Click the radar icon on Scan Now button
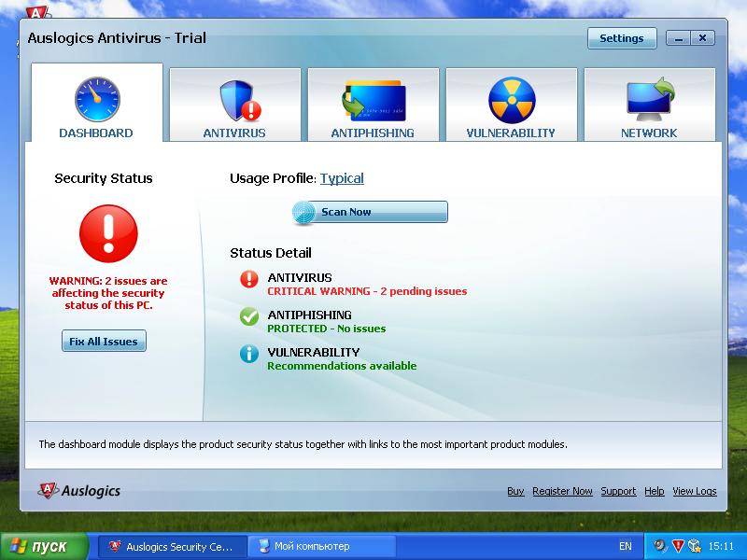This screenshot has width=747, height=560. (304, 213)
